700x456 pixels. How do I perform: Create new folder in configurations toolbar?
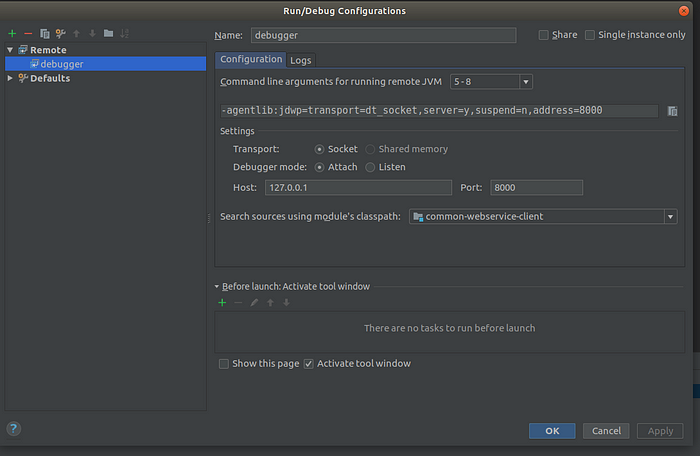click(x=108, y=33)
